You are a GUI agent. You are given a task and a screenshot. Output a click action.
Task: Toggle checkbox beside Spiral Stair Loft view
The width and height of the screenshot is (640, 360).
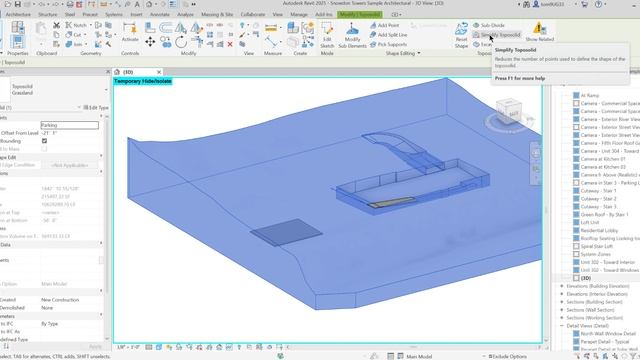(576, 246)
